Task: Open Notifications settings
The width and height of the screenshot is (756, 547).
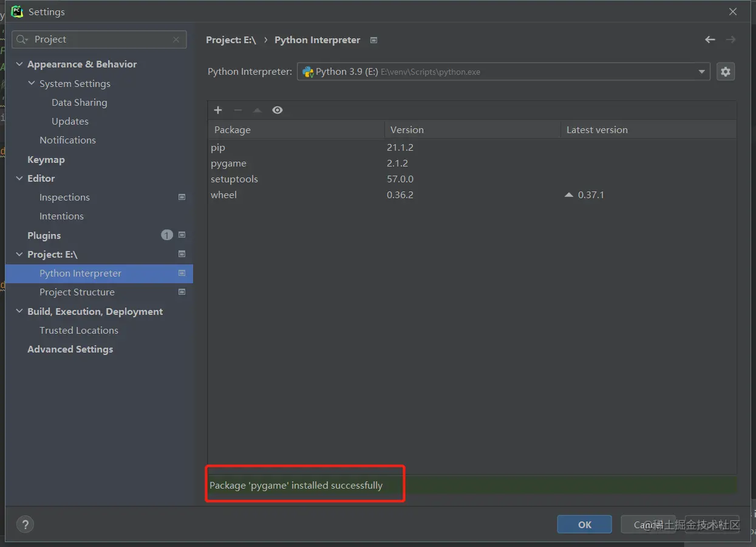Action: [x=67, y=140]
